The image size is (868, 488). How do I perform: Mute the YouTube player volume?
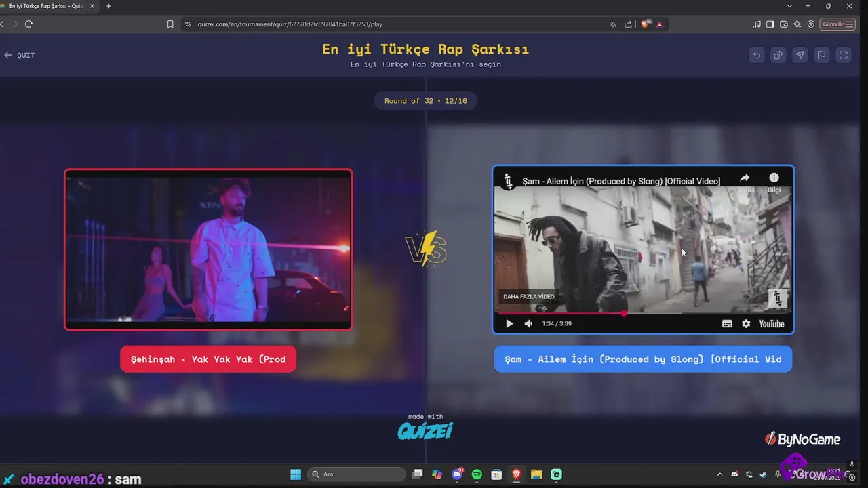528,324
